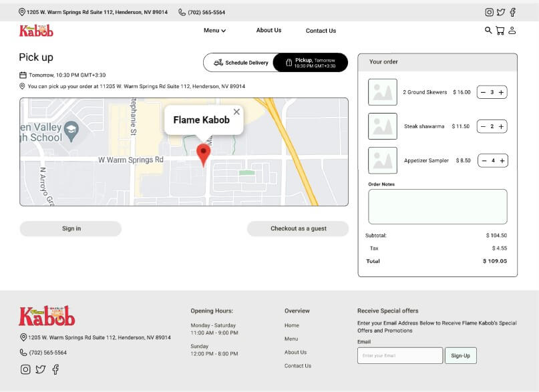Open Twitter icon in the top bar
The width and height of the screenshot is (539, 392).
pos(501,13)
